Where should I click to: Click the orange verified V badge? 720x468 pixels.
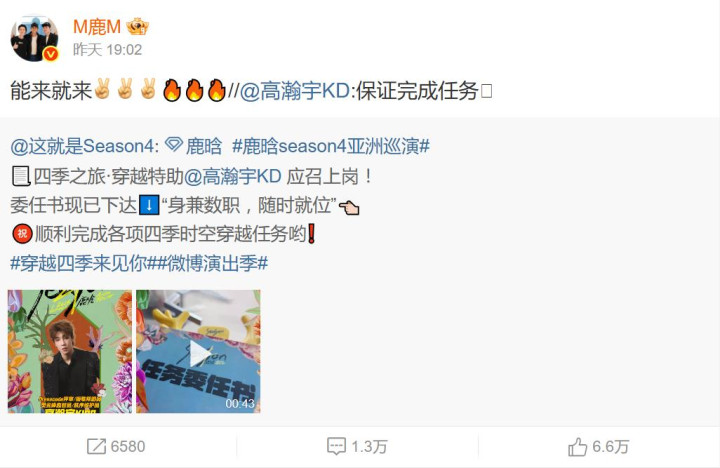coord(51,55)
